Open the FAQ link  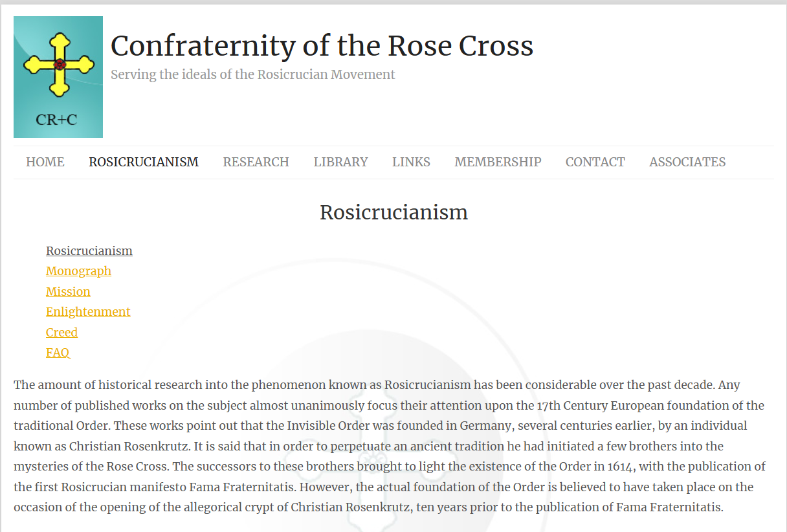(x=58, y=352)
